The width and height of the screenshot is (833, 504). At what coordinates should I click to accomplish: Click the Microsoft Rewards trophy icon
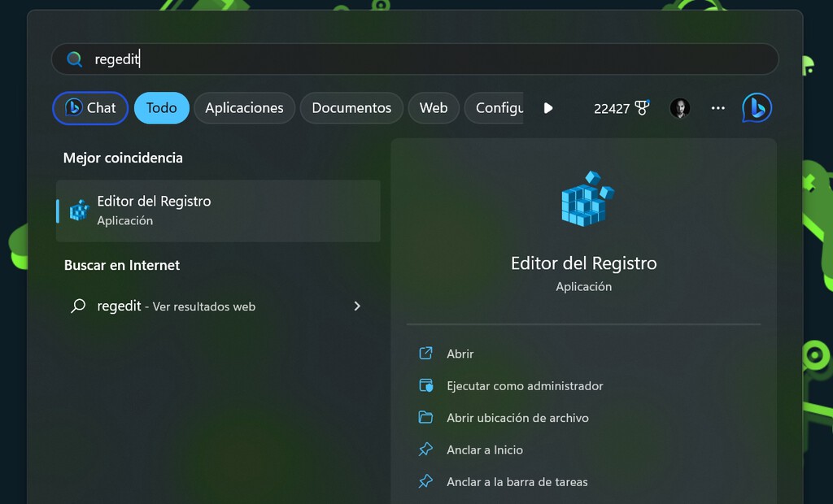pos(640,107)
